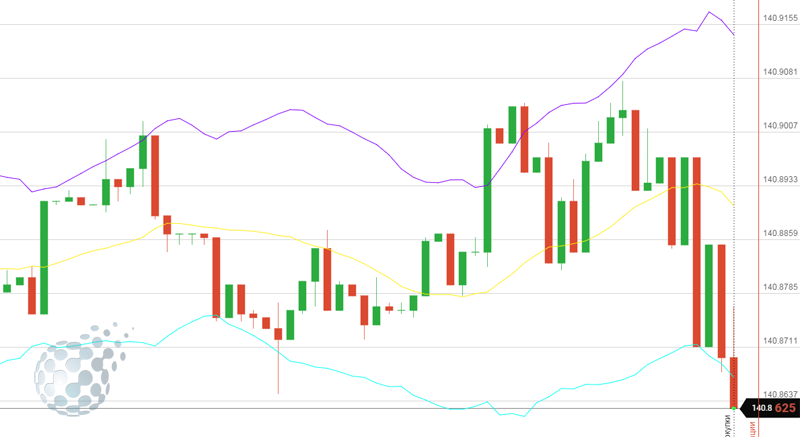Image resolution: width=800 pixels, height=437 pixels.
Task: Select the 140.8933 price axis label
Action: [x=779, y=180]
